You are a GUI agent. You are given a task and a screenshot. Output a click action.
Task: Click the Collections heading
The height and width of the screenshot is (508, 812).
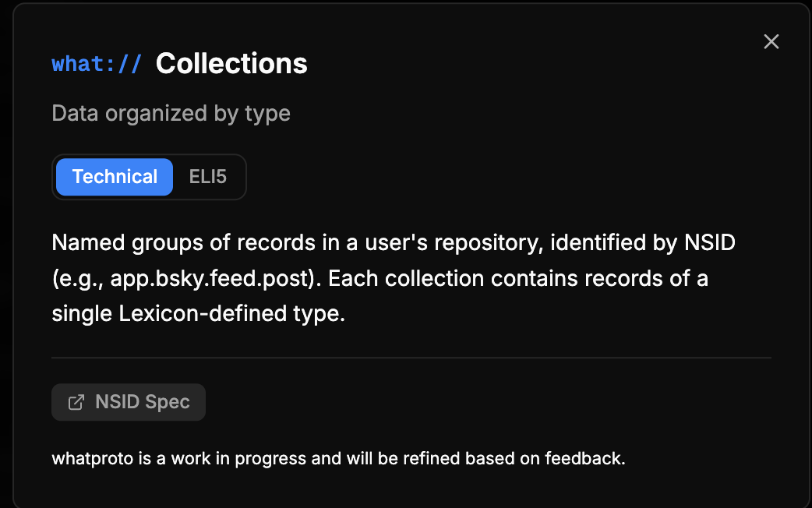pos(231,64)
